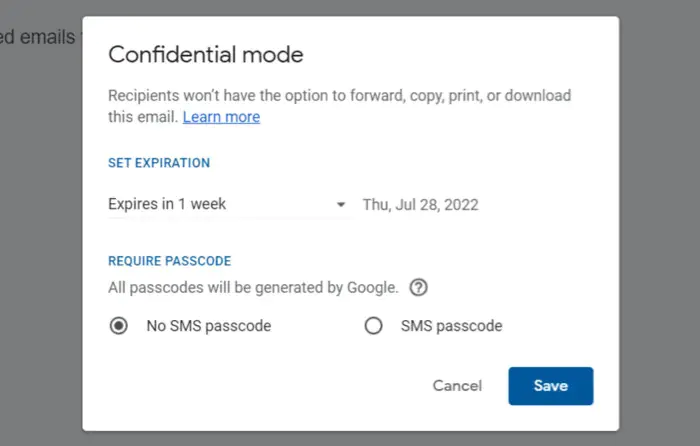Open the 'Learn more' link
Screen dimensions: 700x446
tap(221, 117)
